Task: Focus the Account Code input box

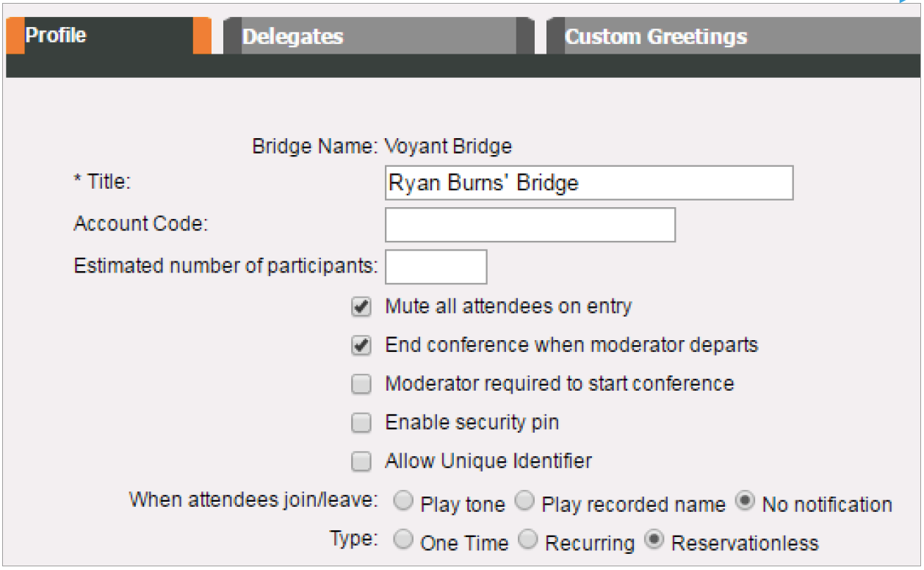Action: click(x=530, y=225)
